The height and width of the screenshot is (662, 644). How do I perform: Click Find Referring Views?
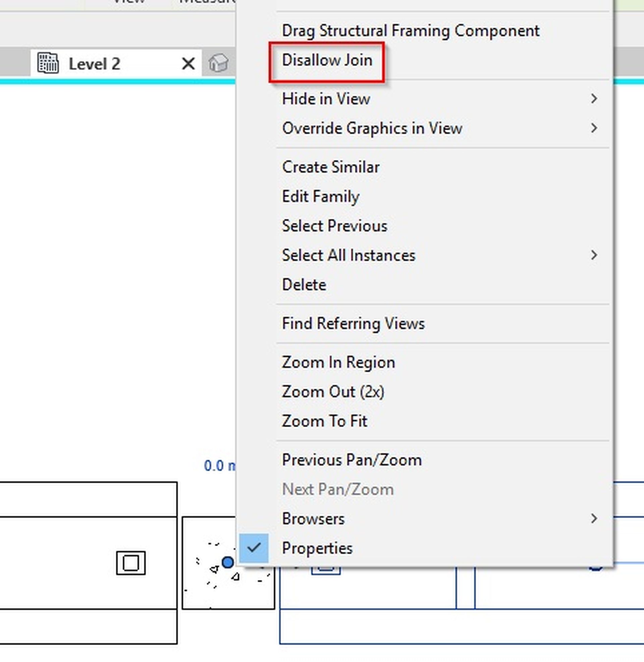(x=353, y=324)
